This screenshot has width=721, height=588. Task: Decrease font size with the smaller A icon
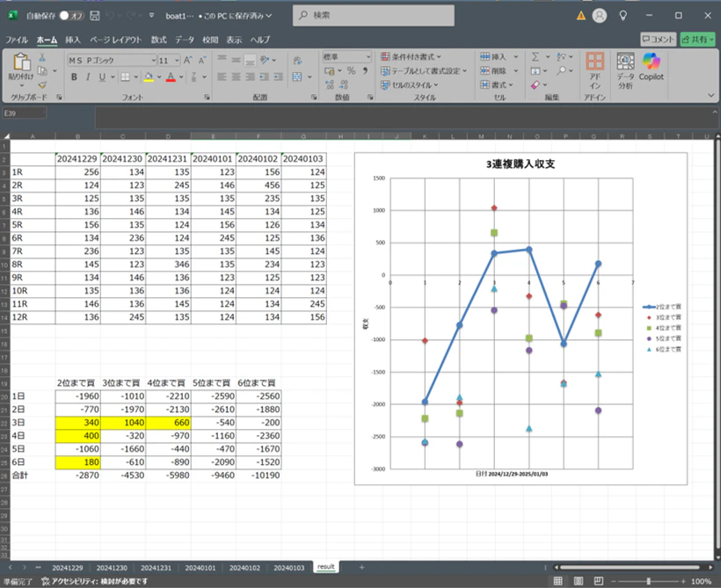pos(202,61)
